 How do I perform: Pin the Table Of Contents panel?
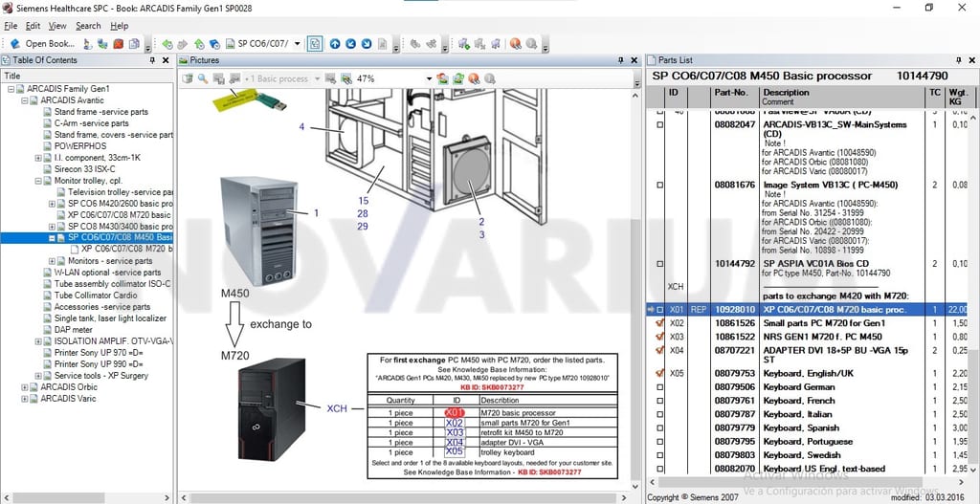coord(152,60)
